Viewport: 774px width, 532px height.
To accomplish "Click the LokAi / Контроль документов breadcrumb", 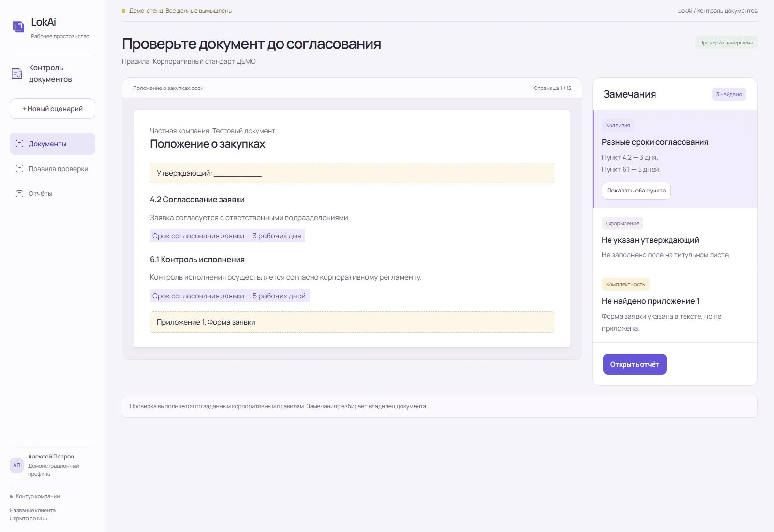I will click(718, 11).
